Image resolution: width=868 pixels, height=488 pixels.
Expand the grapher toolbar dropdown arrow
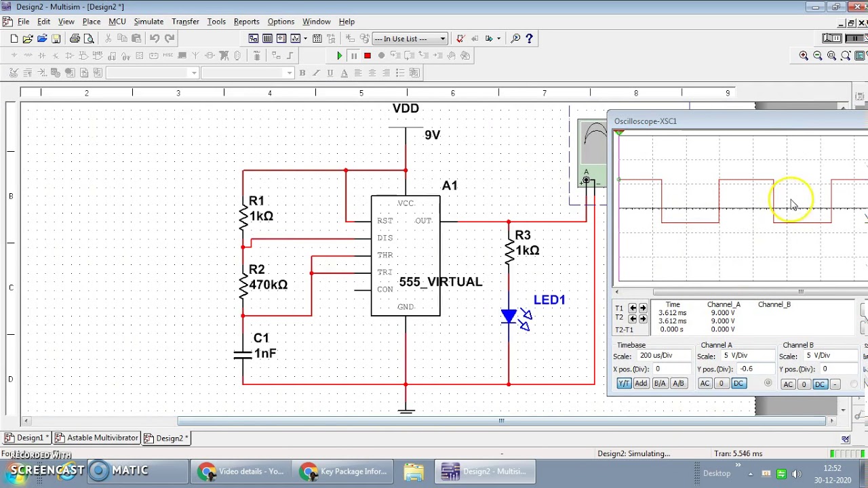point(305,39)
